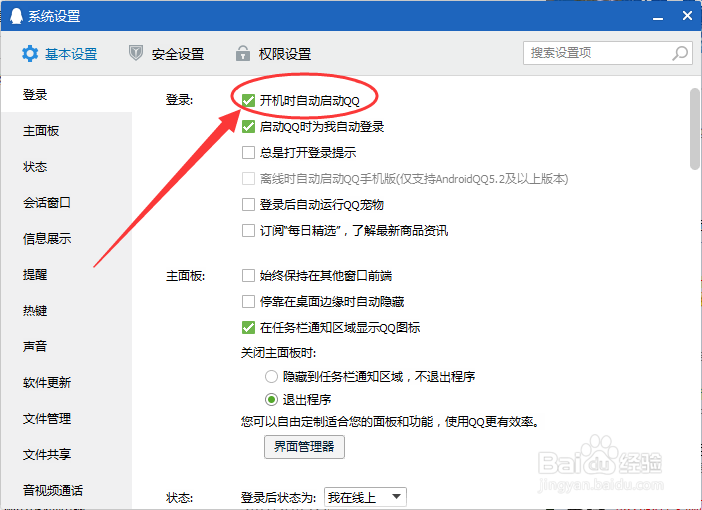Minimize the 系统设置 window
Screen dimensions: 702x510
pyautogui.click(x=658, y=18)
